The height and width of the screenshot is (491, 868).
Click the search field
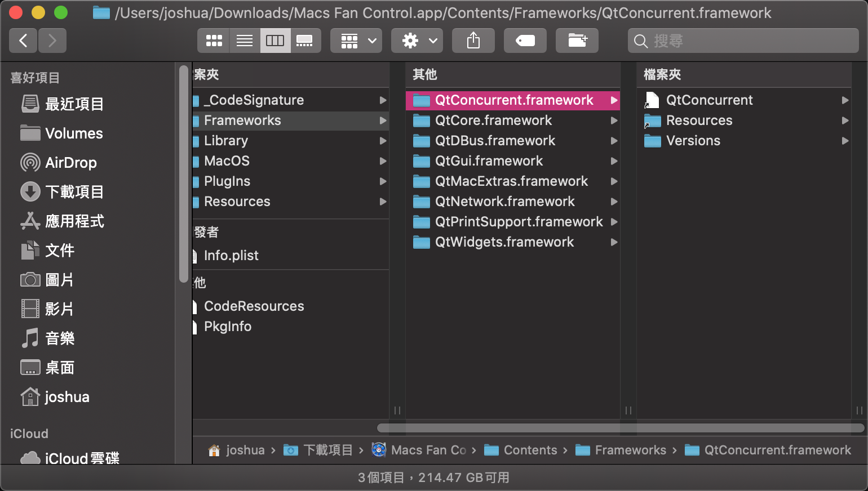click(x=743, y=41)
